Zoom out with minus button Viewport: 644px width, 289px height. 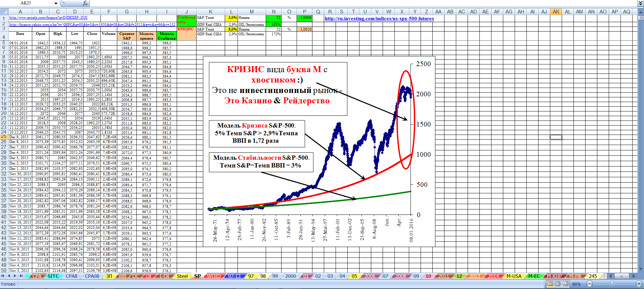click(590, 284)
